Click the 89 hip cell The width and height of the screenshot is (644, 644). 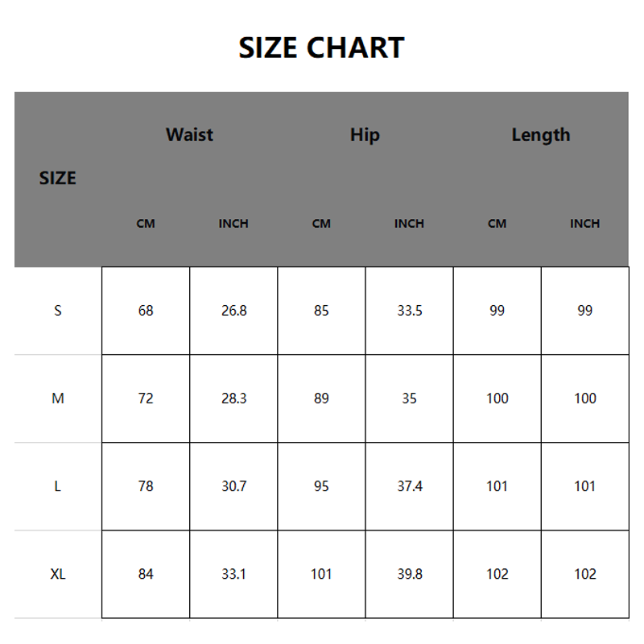click(x=321, y=398)
